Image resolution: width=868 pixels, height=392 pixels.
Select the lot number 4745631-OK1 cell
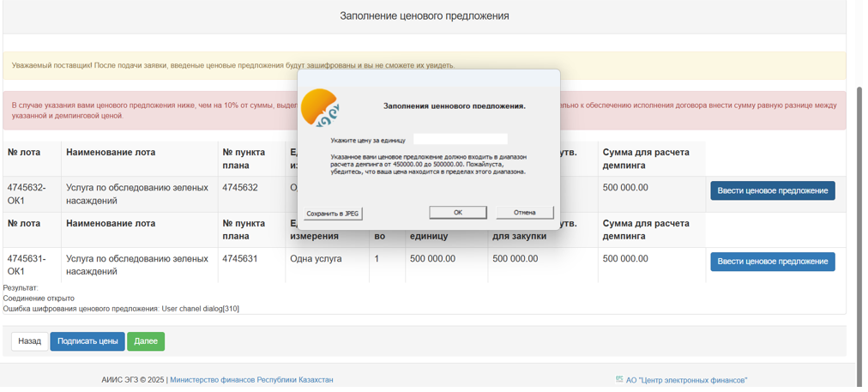pos(27,264)
